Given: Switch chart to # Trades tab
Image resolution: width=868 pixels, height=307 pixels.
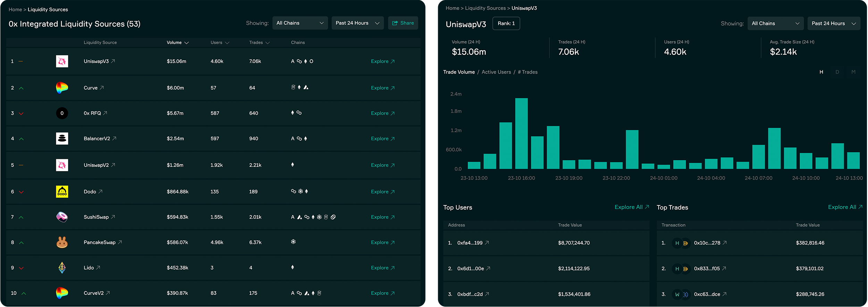Looking at the screenshot, I should (x=528, y=72).
